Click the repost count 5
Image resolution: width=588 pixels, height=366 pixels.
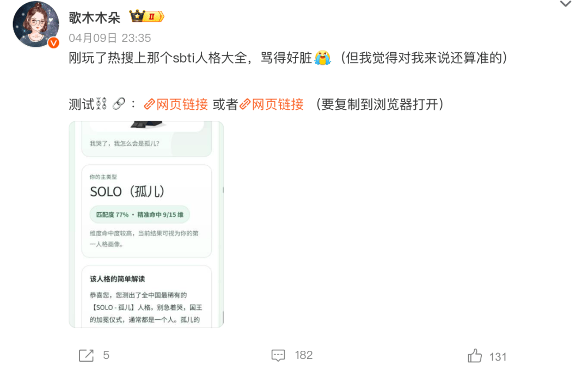click(x=106, y=355)
